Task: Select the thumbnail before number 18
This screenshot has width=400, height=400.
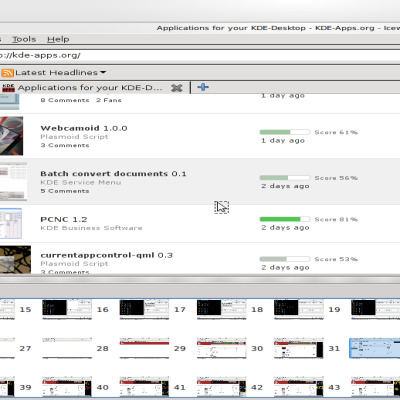Action: 222,309
